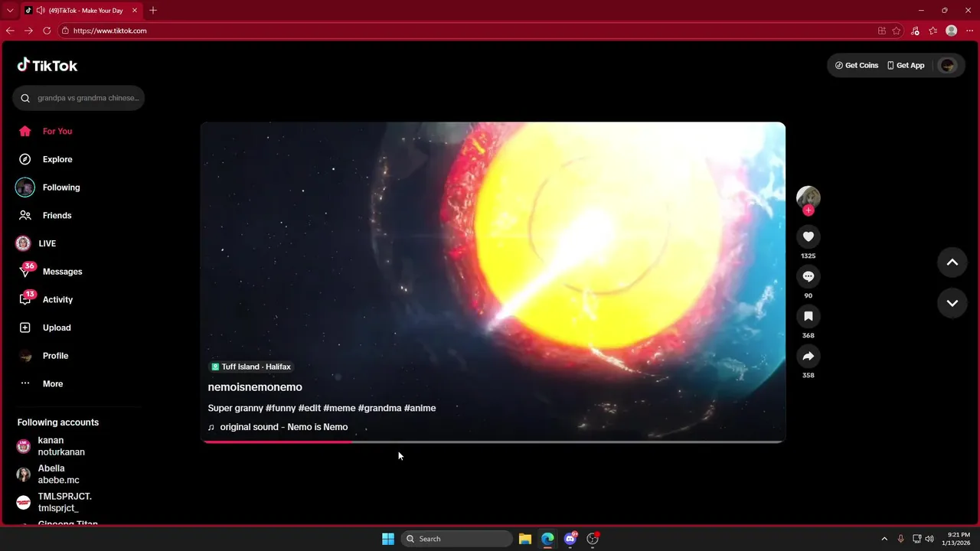This screenshot has height=551, width=980.
Task: Open the Windows Start menu
Action: [x=388, y=539]
